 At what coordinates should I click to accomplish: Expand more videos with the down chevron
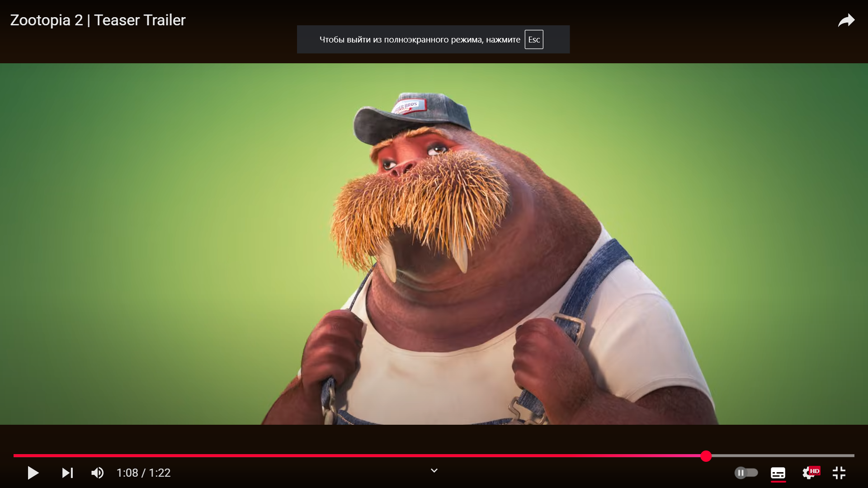[x=434, y=471]
